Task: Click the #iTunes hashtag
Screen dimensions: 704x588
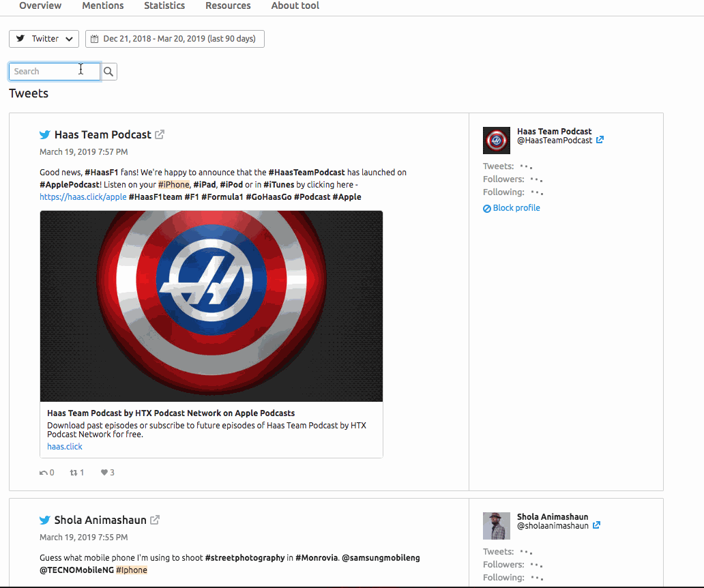Action: (279, 184)
